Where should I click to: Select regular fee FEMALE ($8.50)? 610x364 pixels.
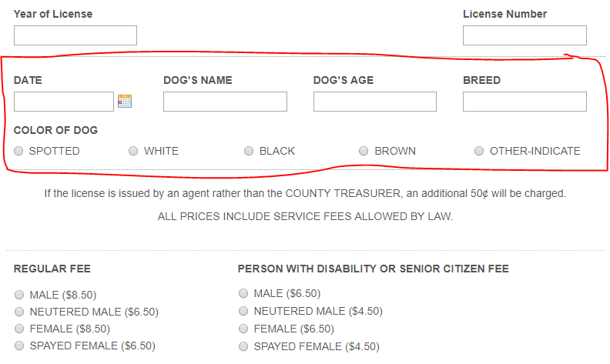click(x=19, y=329)
